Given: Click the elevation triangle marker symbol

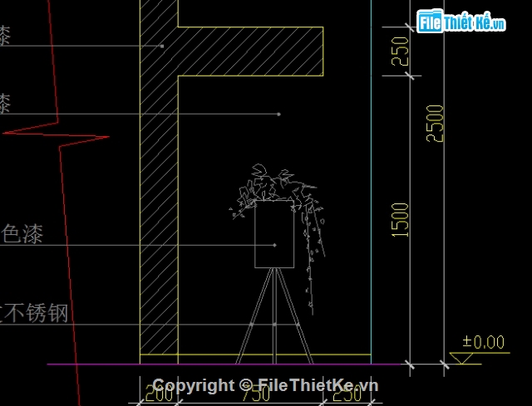Looking at the screenshot, I should click(x=461, y=358).
